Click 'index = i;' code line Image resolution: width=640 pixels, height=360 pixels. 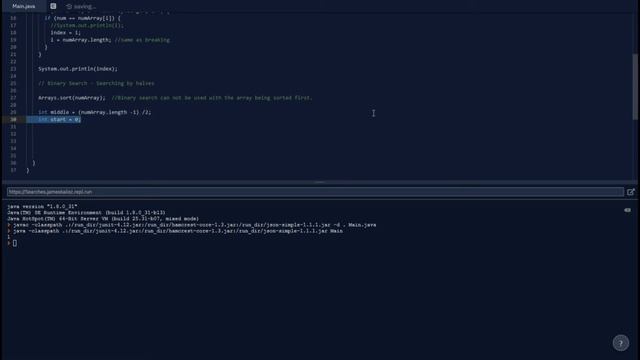65,33
